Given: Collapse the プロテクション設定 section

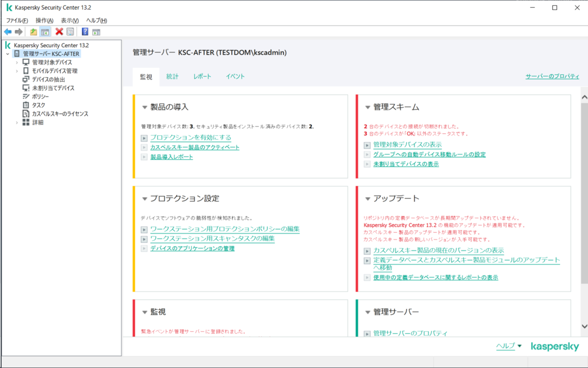Looking at the screenshot, I should click(x=145, y=199).
